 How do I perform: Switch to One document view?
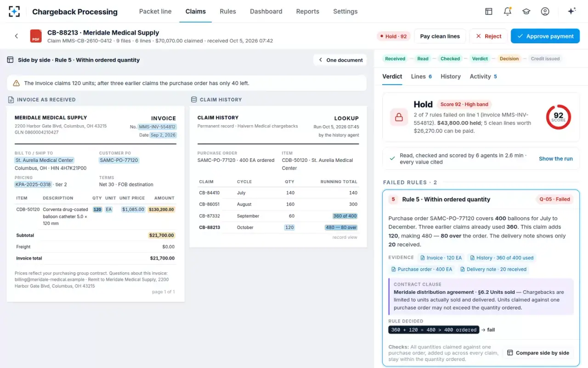click(x=340, y=60)
